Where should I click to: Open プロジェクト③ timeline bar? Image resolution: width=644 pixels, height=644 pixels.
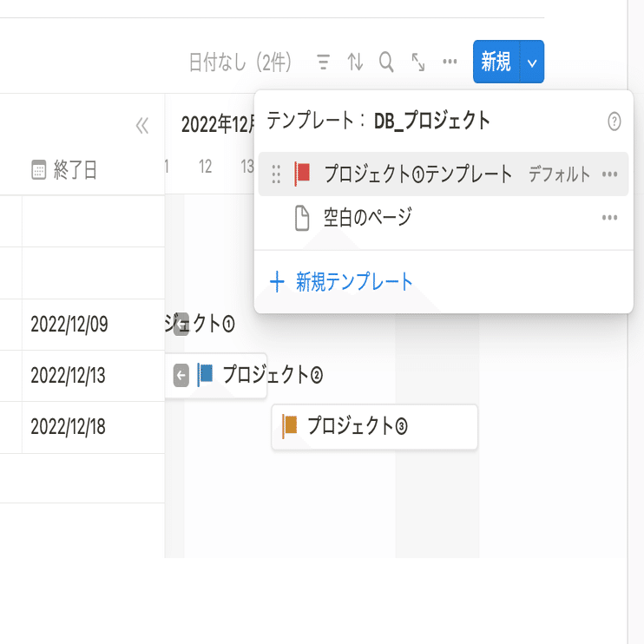pyautogui.click(x=375, y=426)
